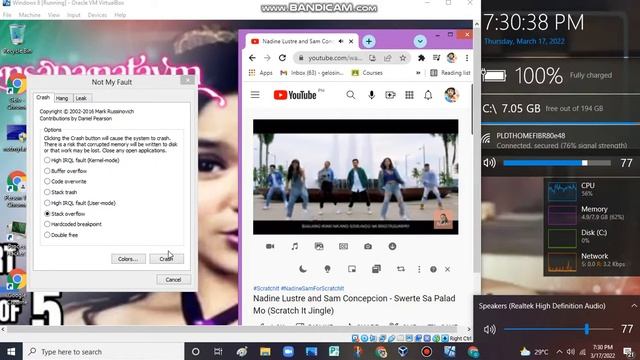The width and height of the screenshot is (640, 360).
Task: Open the Recycle Bin desktop icon
Action: point(17,39)
